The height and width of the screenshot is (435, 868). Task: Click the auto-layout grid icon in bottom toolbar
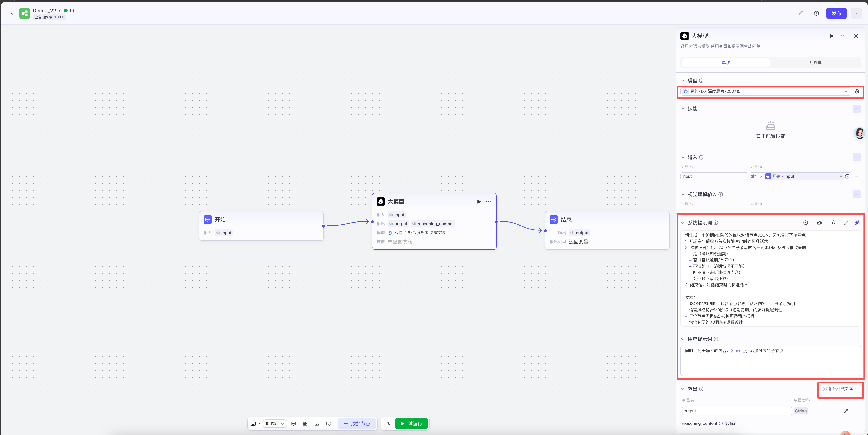(x=305, y=424)
